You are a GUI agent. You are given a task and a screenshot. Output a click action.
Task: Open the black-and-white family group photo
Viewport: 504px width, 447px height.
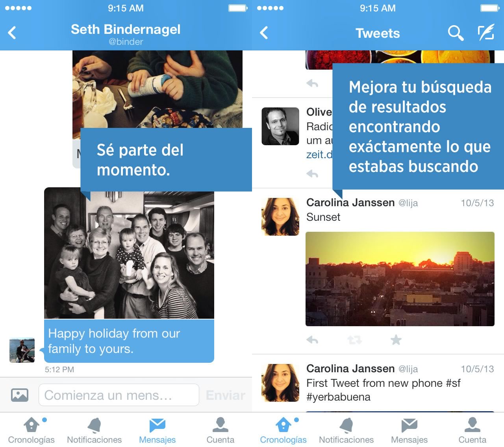click(x=129, y=253)
